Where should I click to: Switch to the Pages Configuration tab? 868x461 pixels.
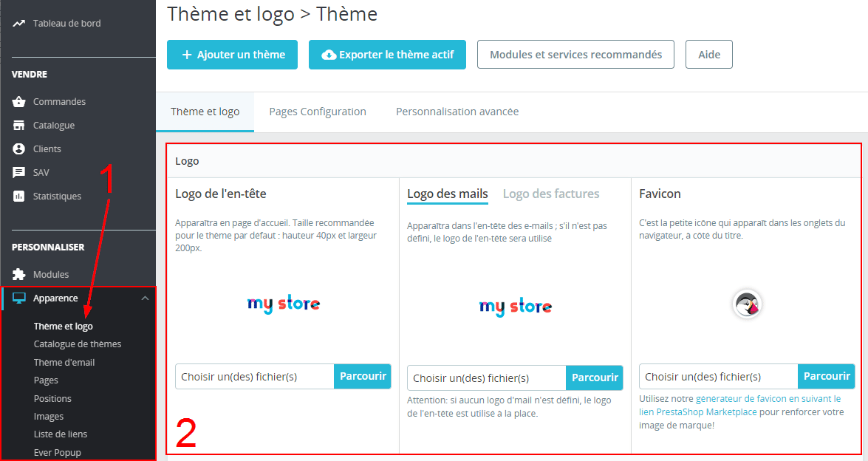tap(318, 112)
